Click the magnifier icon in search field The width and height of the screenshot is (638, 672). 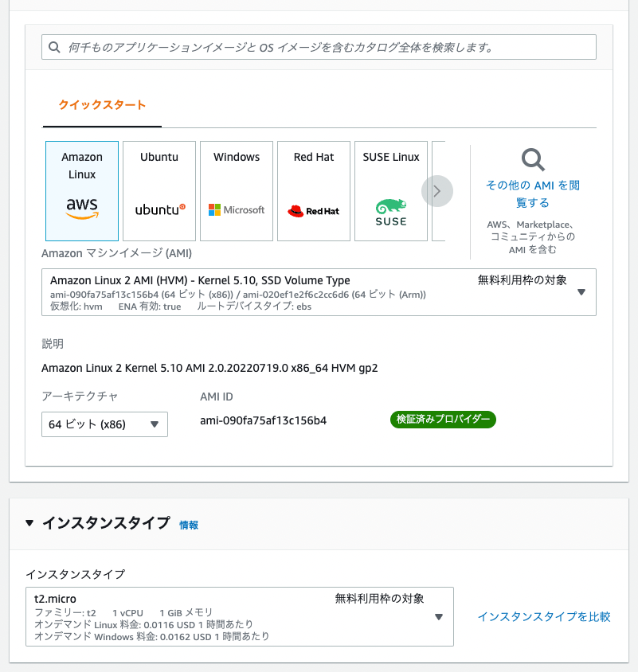tap(54, 47)
